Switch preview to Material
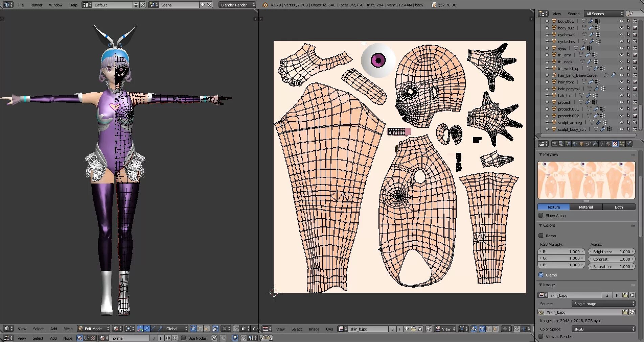The height and width of the screenshot is (342, 644). [585, 207]
